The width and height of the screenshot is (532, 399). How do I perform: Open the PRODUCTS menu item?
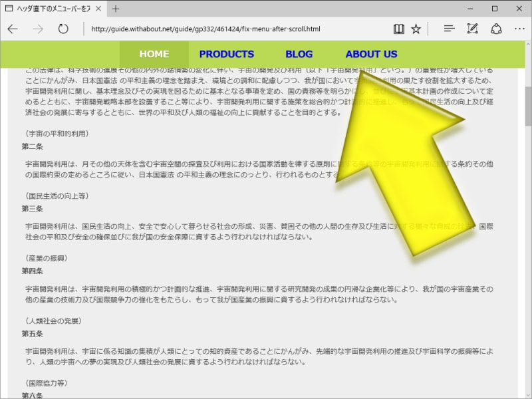(227, 54)
